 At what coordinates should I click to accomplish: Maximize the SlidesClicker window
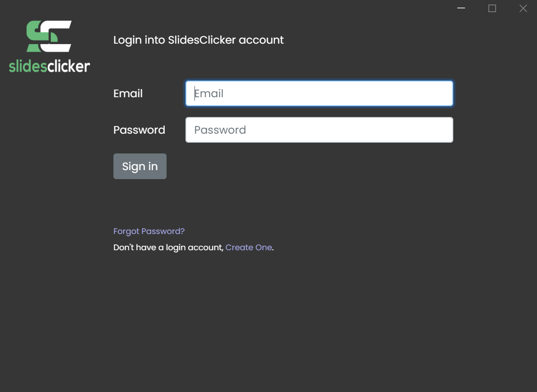pos(492,8)
